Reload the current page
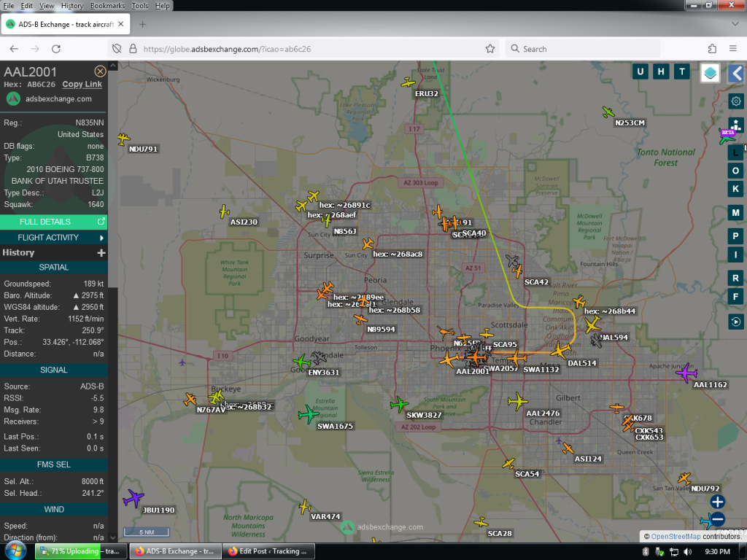Viewport: 747px width, 560px height. point(56,49)
